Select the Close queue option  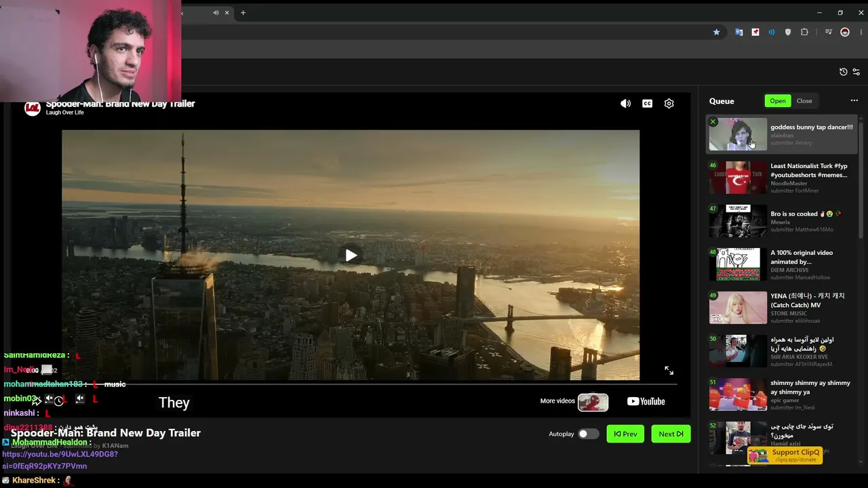point(804,101)
